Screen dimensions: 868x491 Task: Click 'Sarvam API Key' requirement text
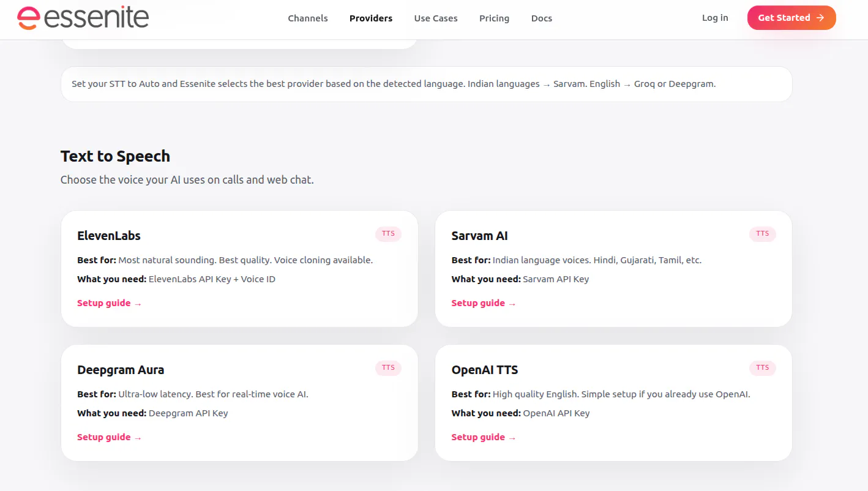pyautogui.click(x=556, y=279)
